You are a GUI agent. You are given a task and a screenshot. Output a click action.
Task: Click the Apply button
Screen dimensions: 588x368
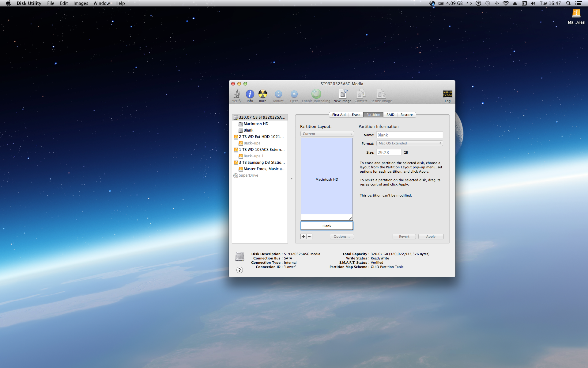click(431, 236)
